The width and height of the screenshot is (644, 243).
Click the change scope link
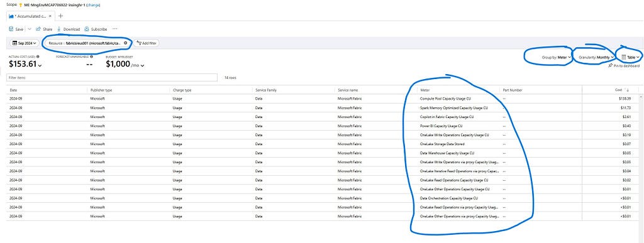[x=93, y=5]
